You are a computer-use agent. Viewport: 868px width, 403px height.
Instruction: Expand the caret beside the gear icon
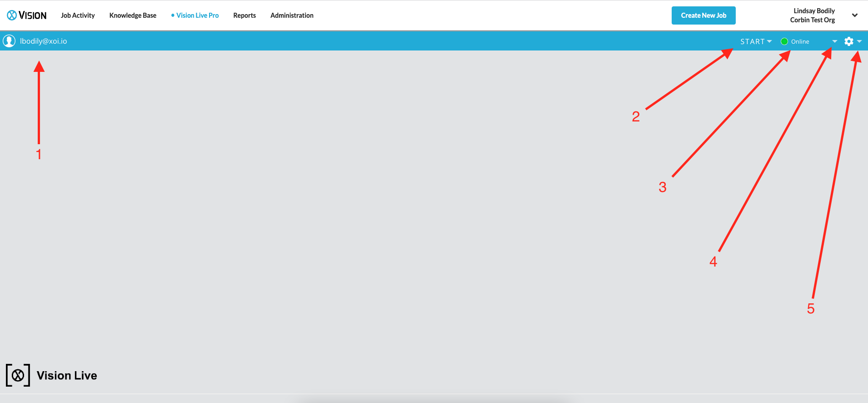tap(859, 41)
